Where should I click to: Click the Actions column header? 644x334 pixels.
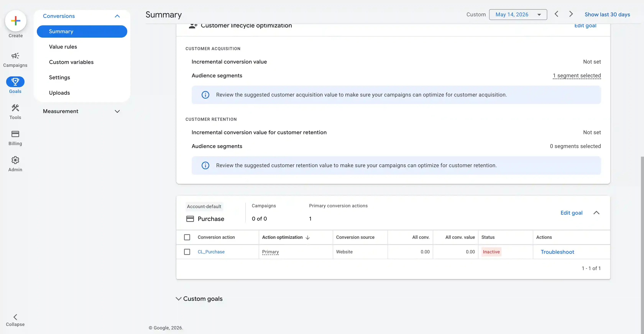point(544,237)
